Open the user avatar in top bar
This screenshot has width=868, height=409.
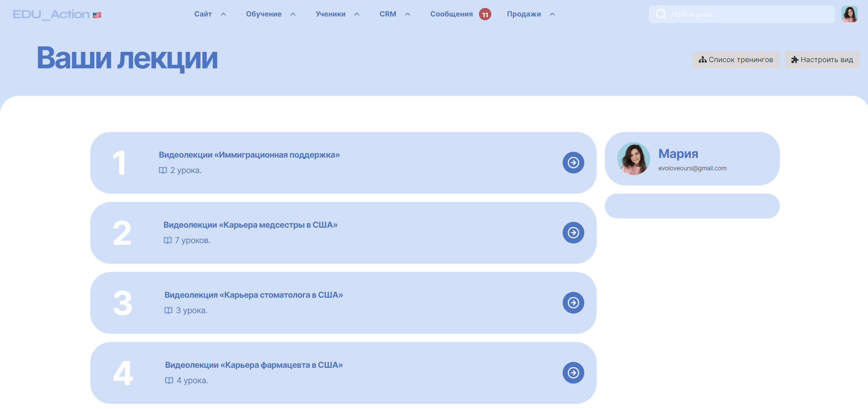click(x=849, y=14)
